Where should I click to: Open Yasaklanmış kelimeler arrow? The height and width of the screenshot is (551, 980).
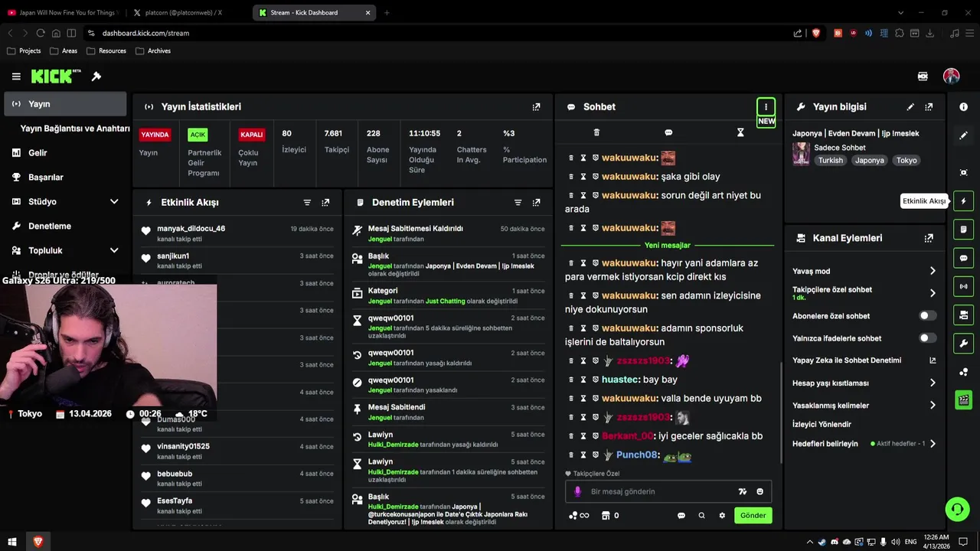pyautogui.click(x=933, y=405)
